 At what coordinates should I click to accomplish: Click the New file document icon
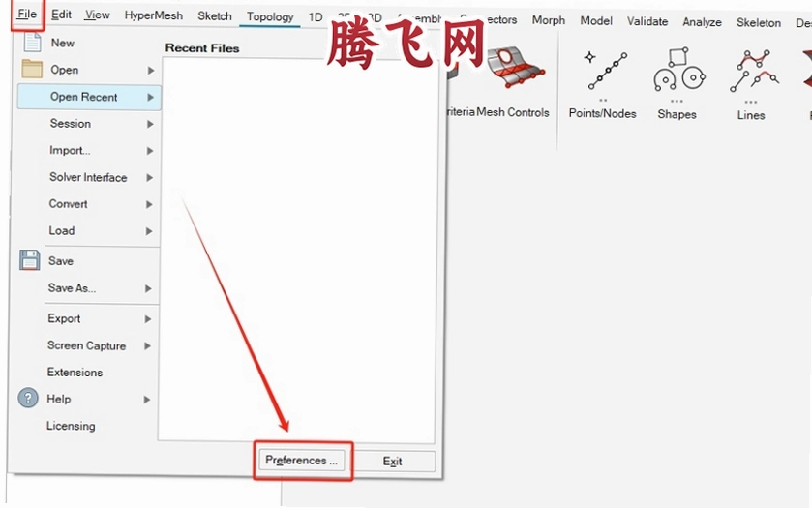[x=32, y=42]
